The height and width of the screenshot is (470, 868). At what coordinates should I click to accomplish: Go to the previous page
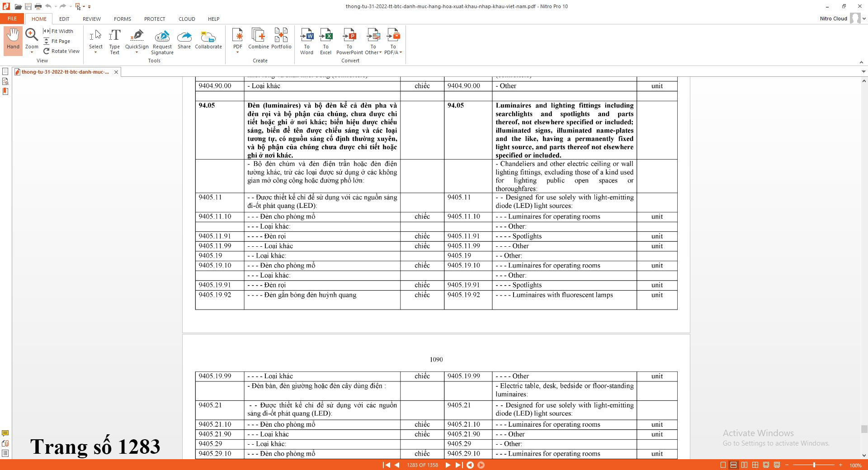397,465
